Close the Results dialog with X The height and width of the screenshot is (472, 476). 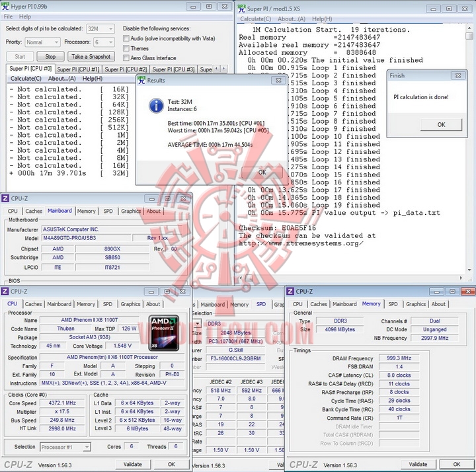pyautogui.click(x=278, y=80)
